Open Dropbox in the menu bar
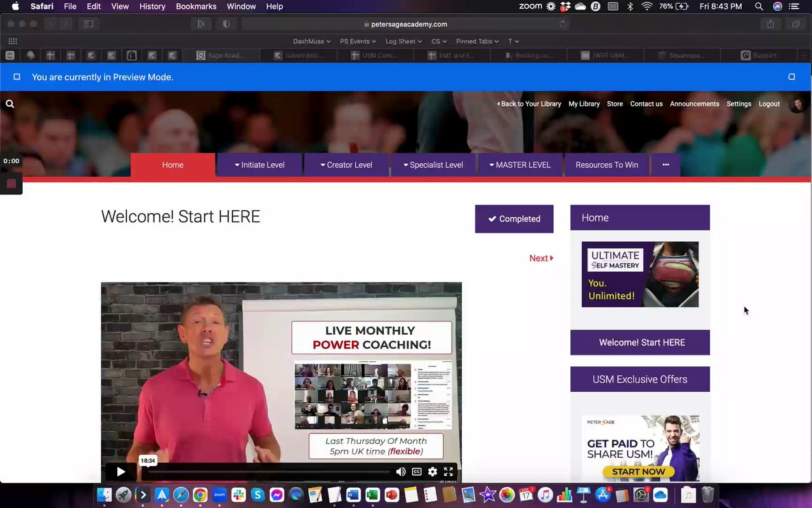This screenshot has width=812, height=508. point(565,6)
